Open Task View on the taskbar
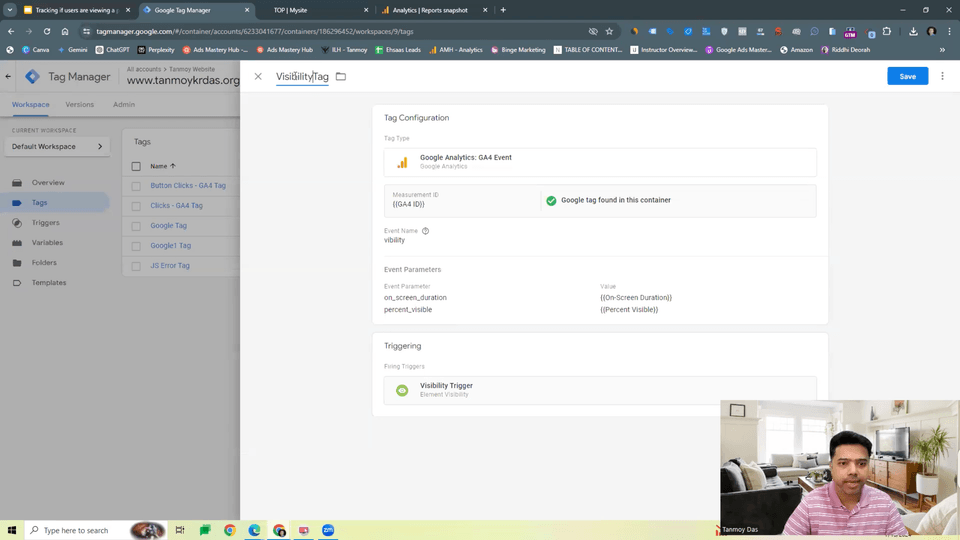Viewport: 960px width, 540px height. (x=179, y=530)
